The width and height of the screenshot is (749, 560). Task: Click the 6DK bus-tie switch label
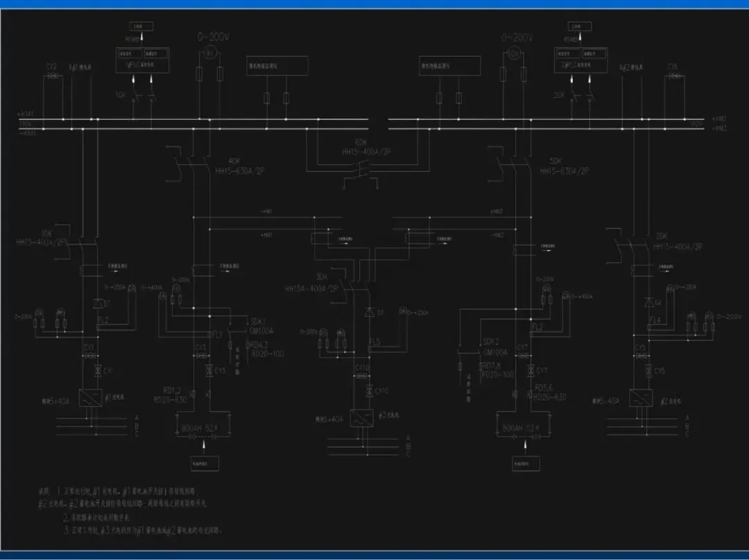tap(361, 143)
